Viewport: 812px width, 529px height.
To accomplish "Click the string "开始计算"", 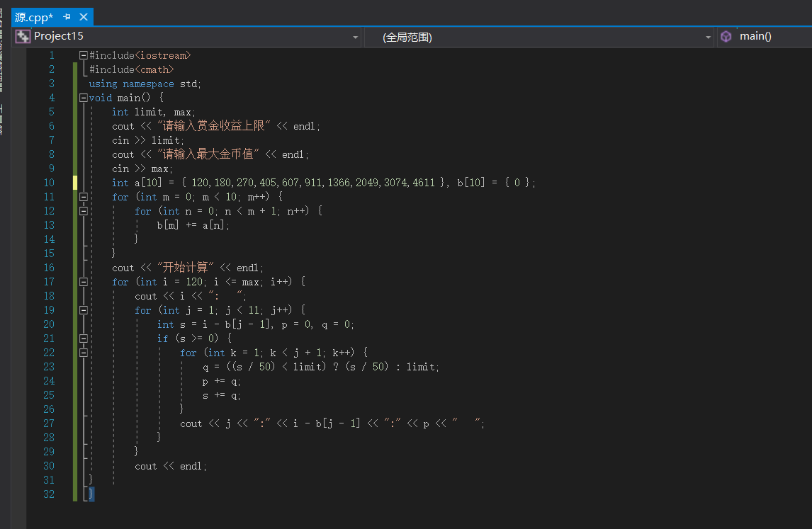I will 185,267.
